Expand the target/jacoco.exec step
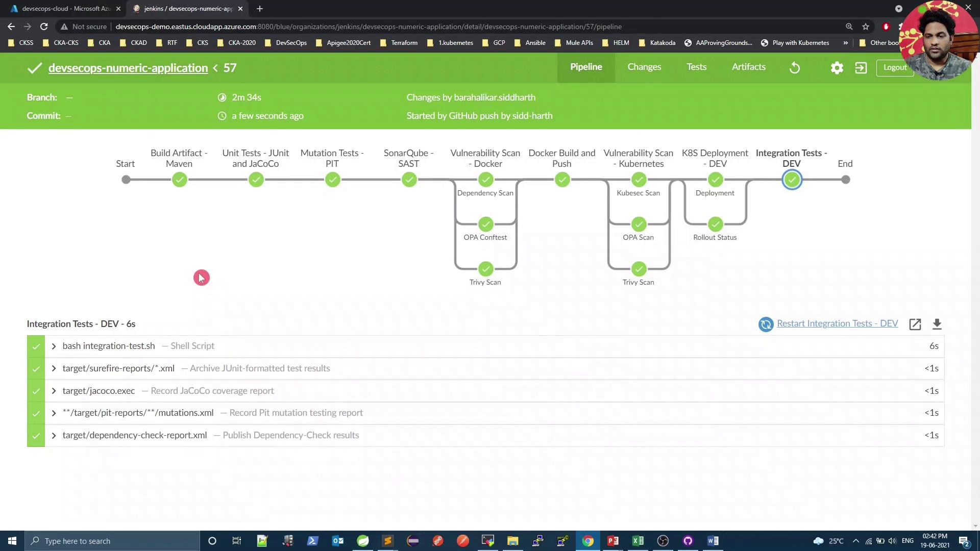Screen dimensions: 980x551 (54, 391)
